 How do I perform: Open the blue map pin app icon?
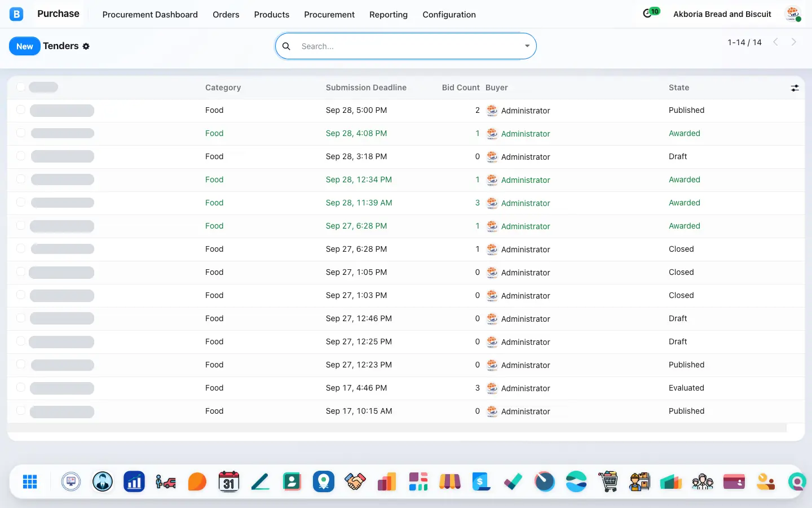pyautogui.click(x=324, y=481)
